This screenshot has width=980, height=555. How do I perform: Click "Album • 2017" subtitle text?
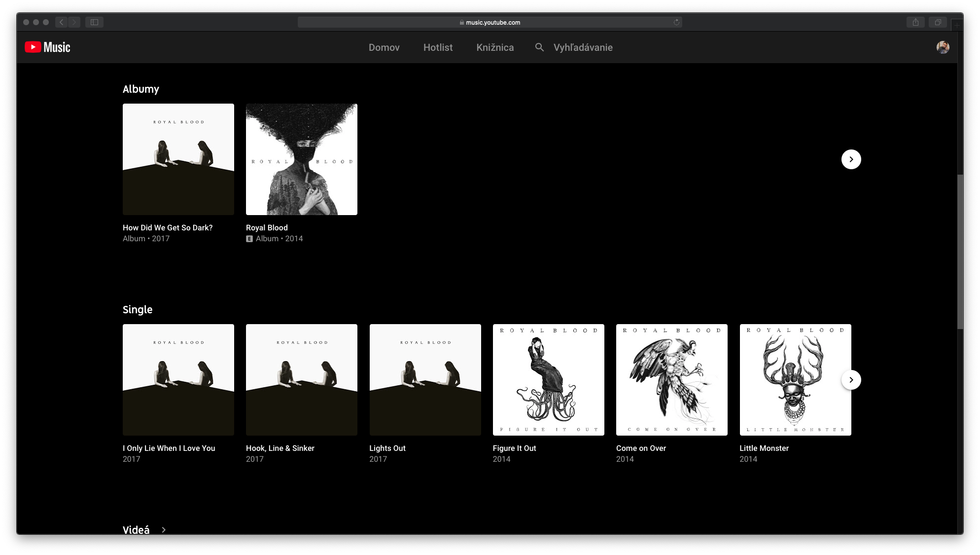tap(146, 239)
